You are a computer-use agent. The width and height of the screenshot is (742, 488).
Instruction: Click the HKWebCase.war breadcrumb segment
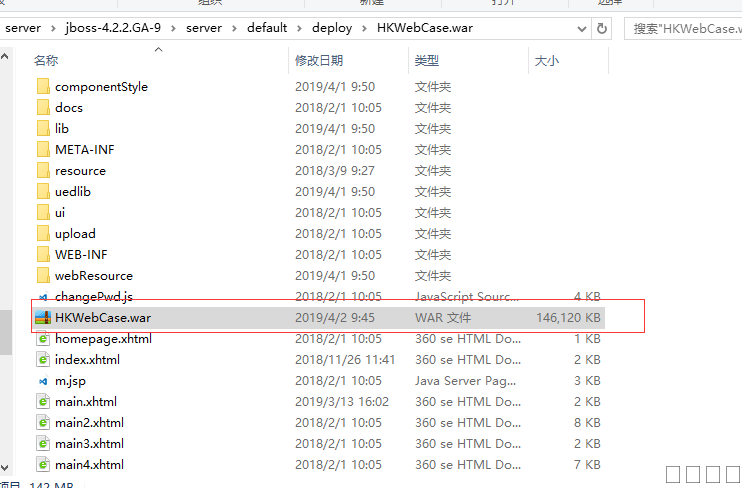pos(425,28)
